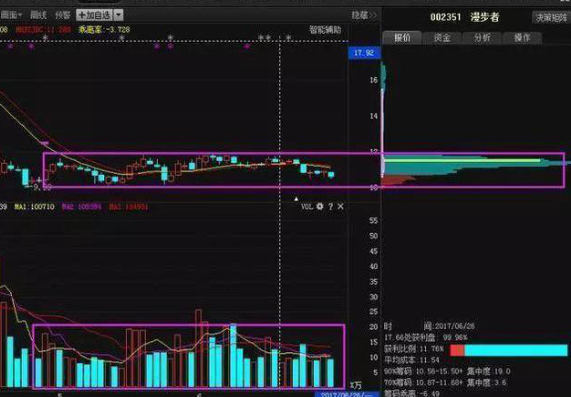Open the 预警 alert option
This screenshot has width=571, height=397.
coord(63,15)
